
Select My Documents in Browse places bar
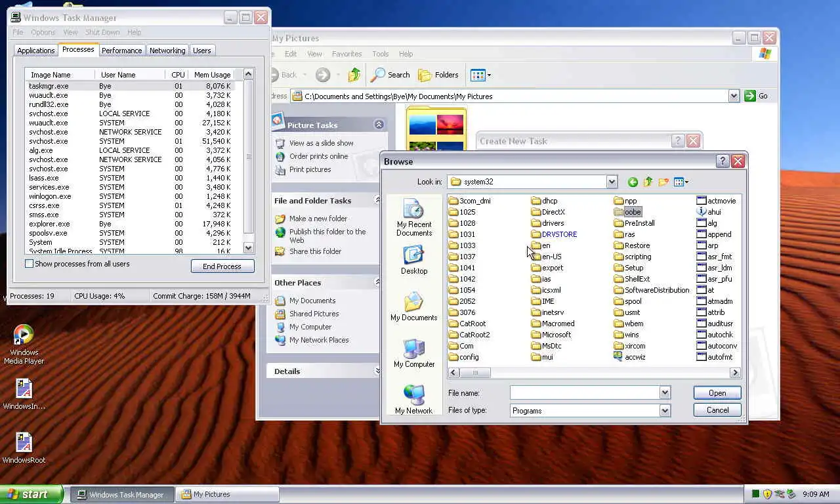click(414, 306)
